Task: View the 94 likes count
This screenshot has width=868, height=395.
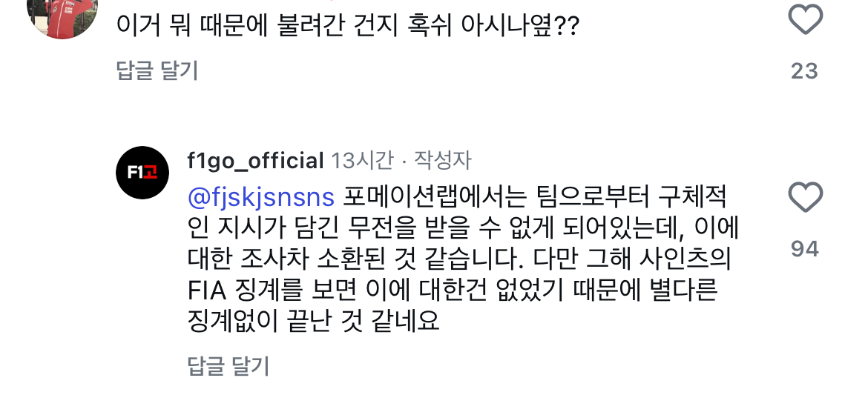Action: pyautogui.click(x=804, y=249)
